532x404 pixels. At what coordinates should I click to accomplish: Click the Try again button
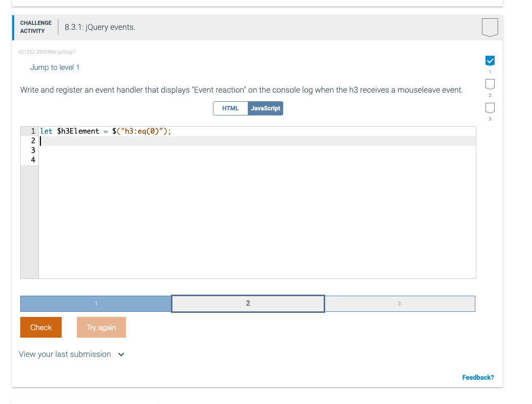coord(101,327)
